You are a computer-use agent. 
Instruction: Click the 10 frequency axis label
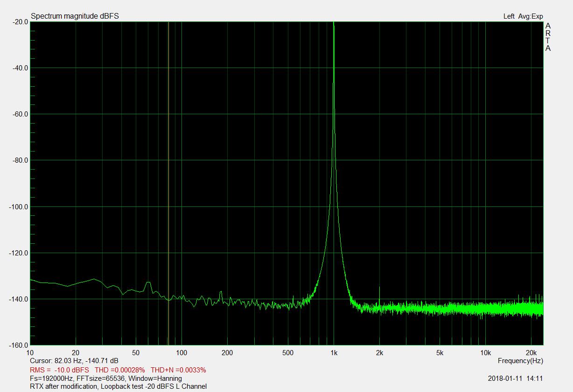(x=30, y=353)
